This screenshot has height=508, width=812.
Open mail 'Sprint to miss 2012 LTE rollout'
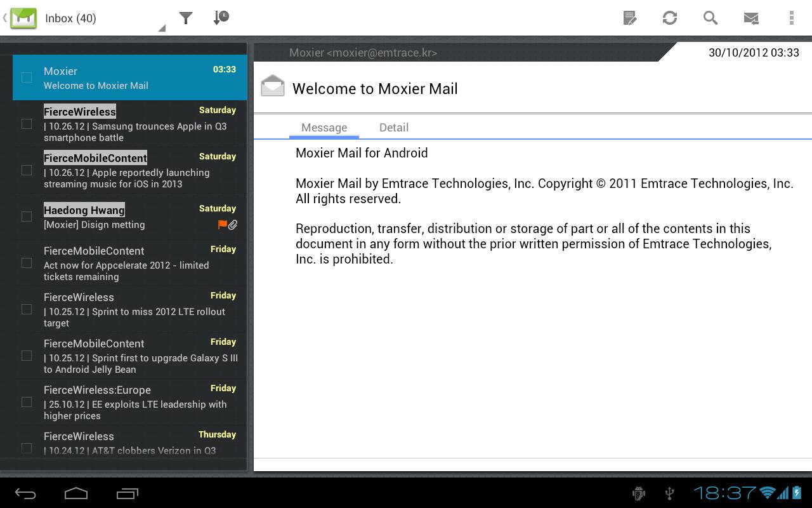point(130,309)
